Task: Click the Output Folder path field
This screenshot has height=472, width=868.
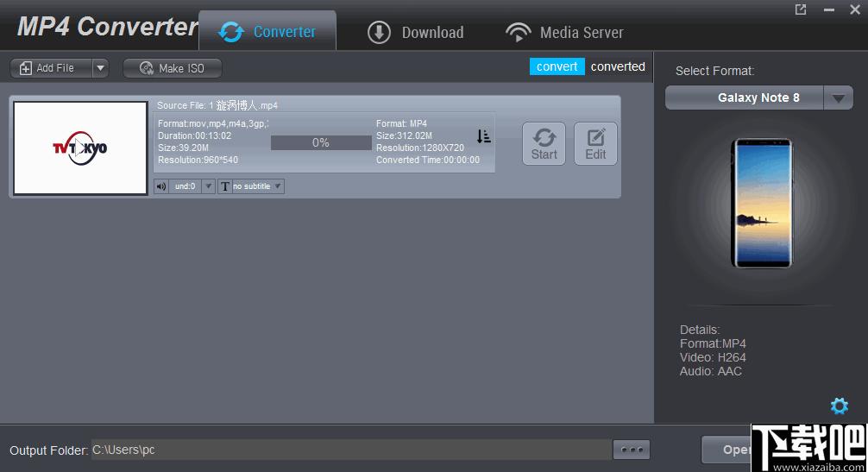Action: [x=351, y=450]
